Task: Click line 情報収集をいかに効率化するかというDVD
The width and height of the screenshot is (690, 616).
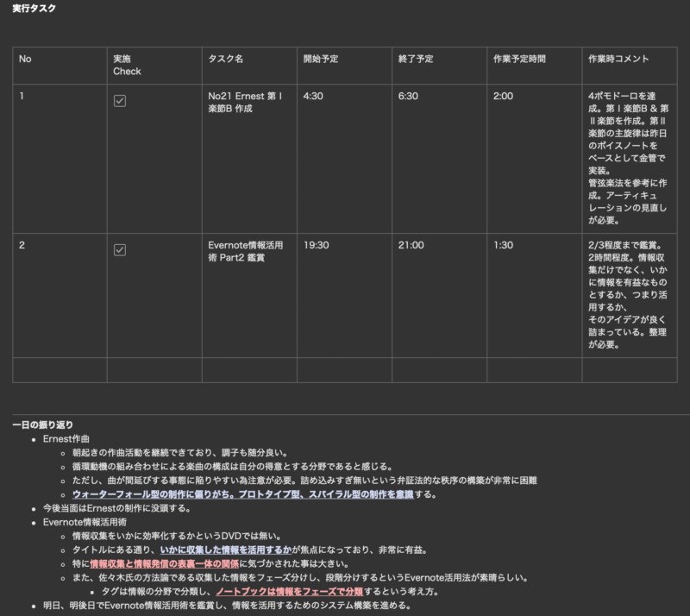Action: coord(177,536)
